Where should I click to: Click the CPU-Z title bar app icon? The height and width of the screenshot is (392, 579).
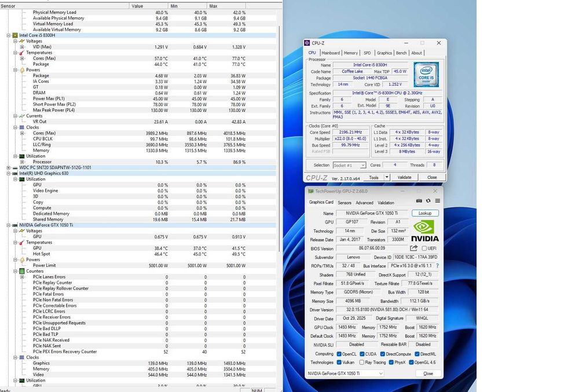(307, 43)
